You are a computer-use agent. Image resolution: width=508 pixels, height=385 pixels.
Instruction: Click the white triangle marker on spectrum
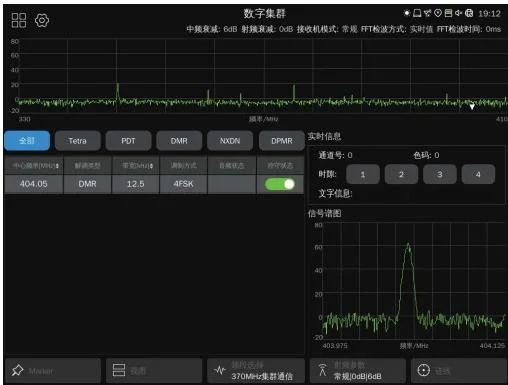[472, 107]
